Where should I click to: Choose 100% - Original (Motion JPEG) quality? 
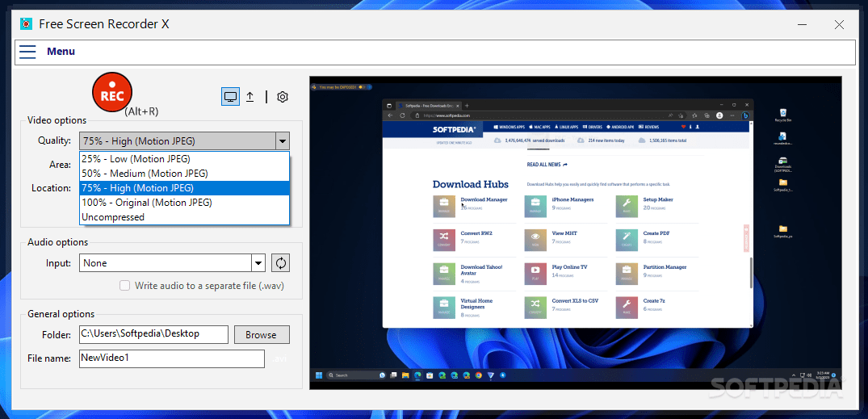(184, 203)
